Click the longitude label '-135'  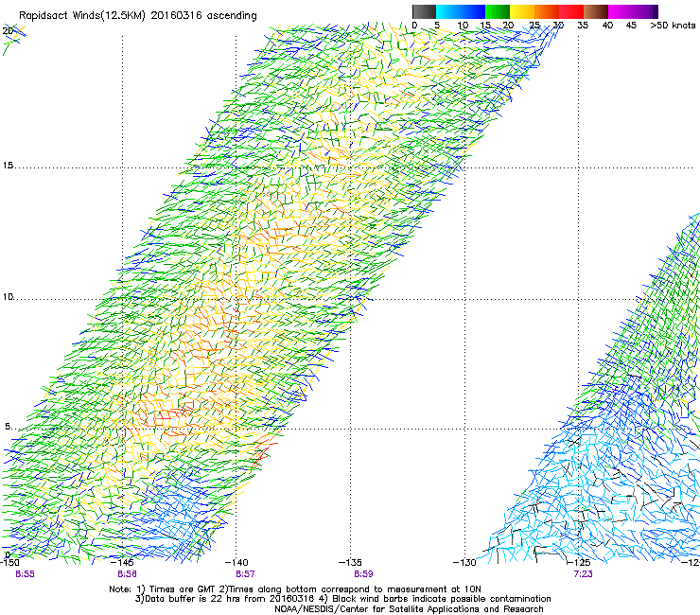[x=350, y=563]
